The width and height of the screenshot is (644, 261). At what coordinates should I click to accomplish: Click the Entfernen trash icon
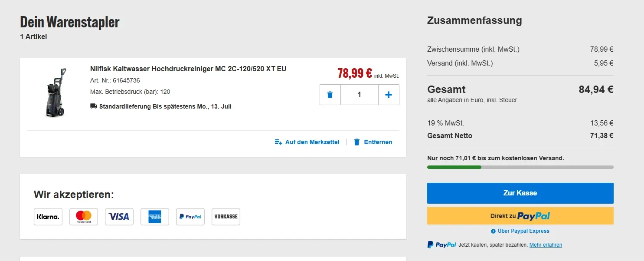(357, 142)
